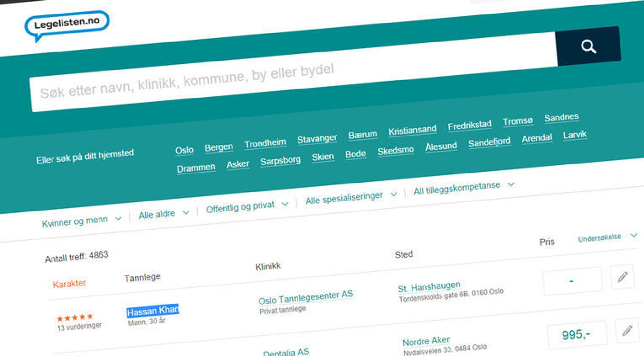Open the Tromsø link
644x356 pixels.
pos(518,121)
